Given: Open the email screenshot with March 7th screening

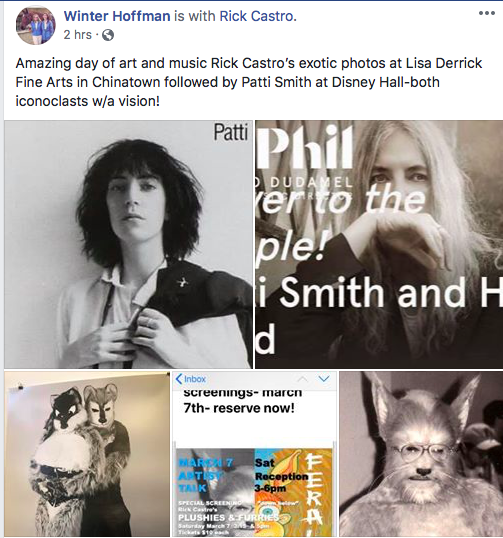Looking at the screenshot, I should tap(254, 454).
